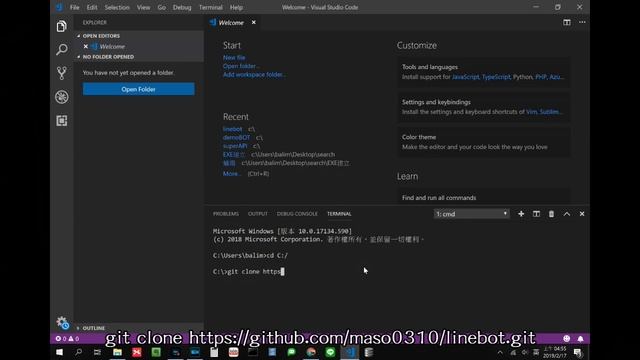This screenshot has height=360, width=640.
Task: Close the Welcome tab
Action: 253,22
